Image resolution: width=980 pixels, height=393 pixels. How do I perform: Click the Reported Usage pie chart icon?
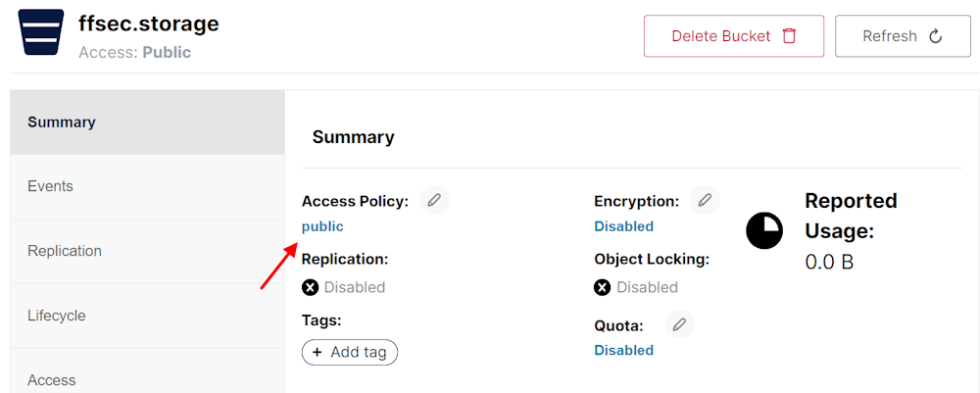point(764,230)
